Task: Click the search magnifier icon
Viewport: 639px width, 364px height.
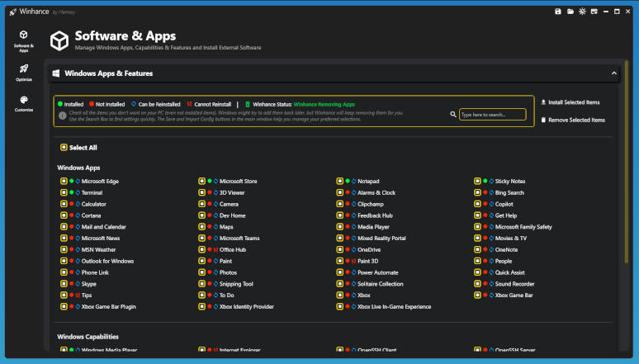Action: pos(452,115)
